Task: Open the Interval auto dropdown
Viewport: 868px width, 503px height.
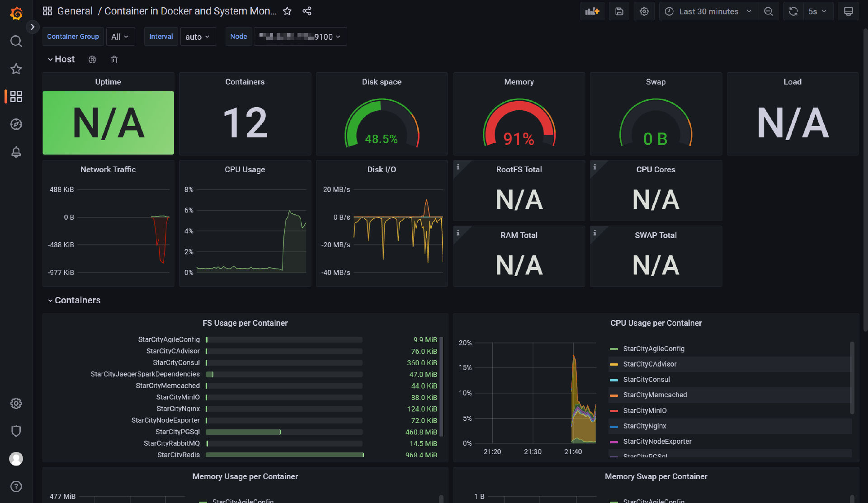Action: click(197, 37)
